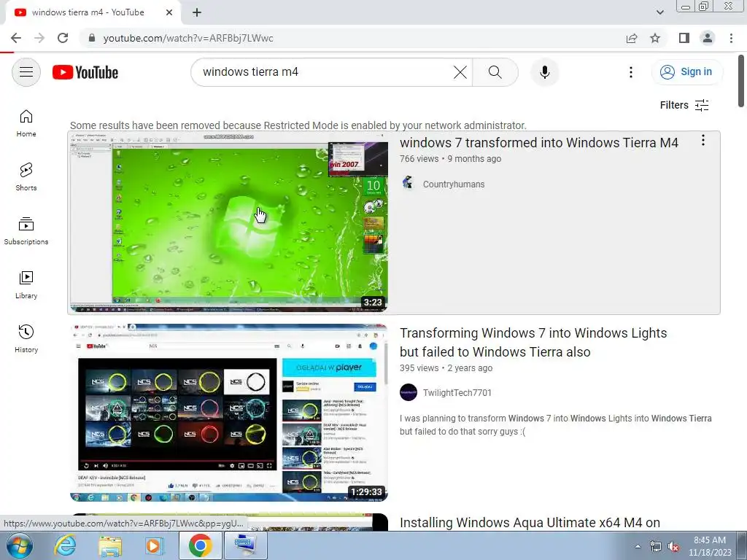The image size is (747, 560).
Task: Open 'windows 7 transformed into Windows Tierra M4' title
Action: pos(539,142)
